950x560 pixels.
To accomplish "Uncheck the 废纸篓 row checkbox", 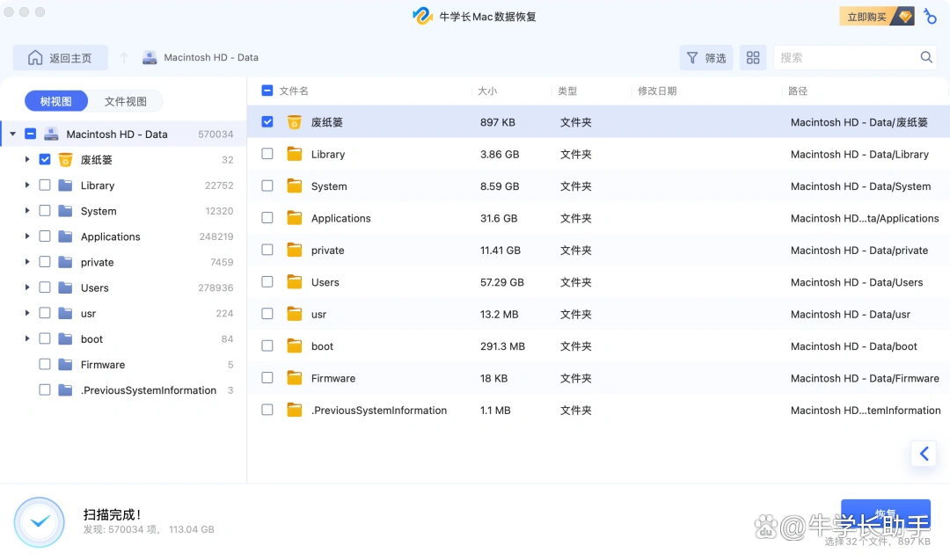I will (267, 121).
